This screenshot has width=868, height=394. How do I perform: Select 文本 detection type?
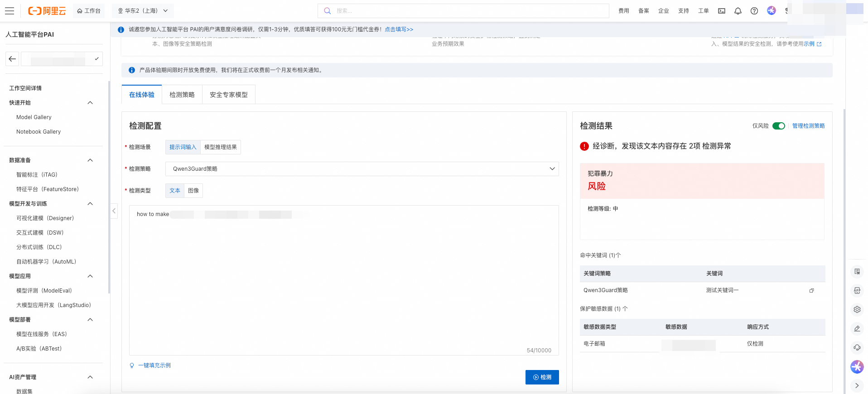pos(175,191)
